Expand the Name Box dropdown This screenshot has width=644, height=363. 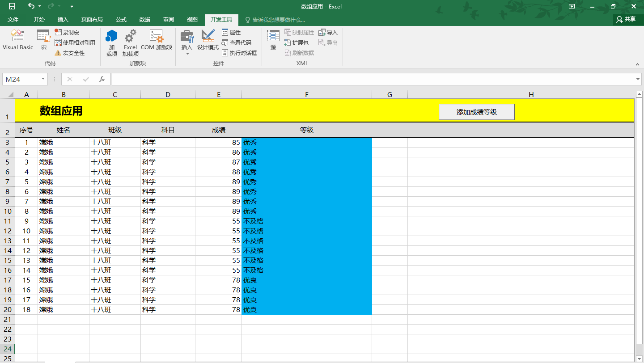[43, 79]
